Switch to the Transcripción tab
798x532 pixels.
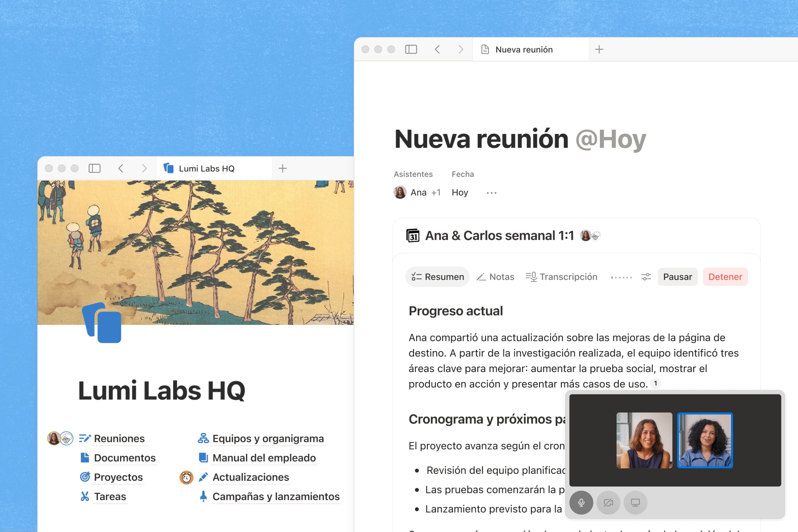(x=562, y=277)
